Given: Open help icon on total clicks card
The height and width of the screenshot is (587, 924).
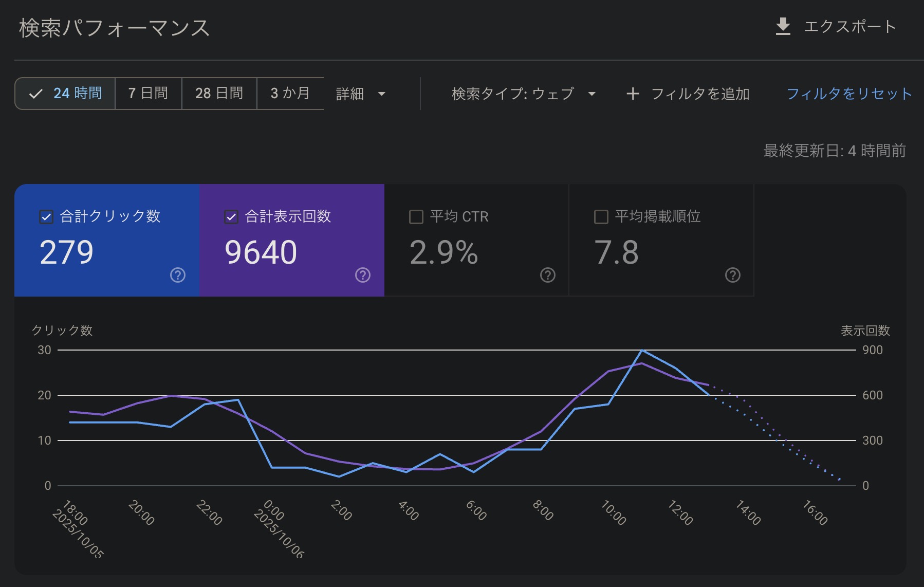Looking at the screenshot, I should click(x=178, y=276).
